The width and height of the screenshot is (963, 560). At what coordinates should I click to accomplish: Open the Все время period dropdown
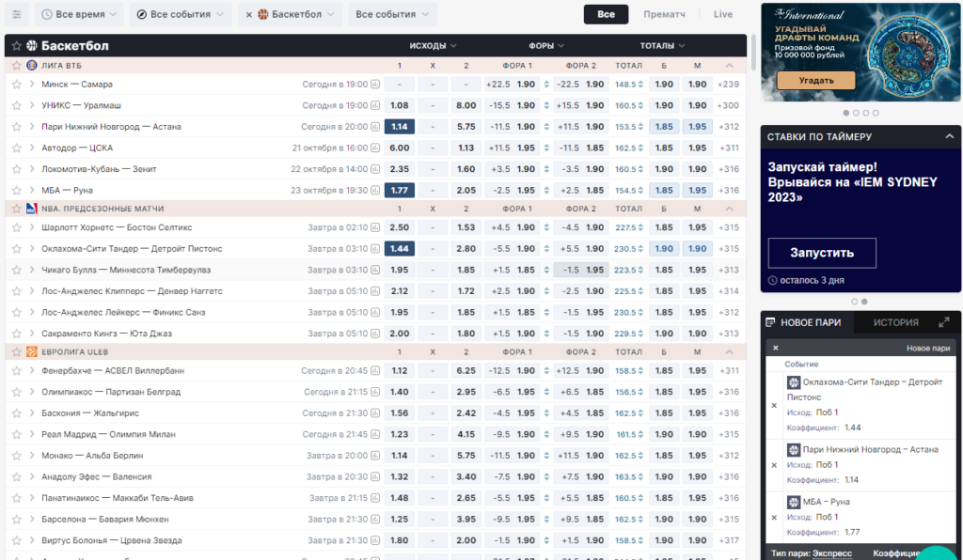coord(79,14)
